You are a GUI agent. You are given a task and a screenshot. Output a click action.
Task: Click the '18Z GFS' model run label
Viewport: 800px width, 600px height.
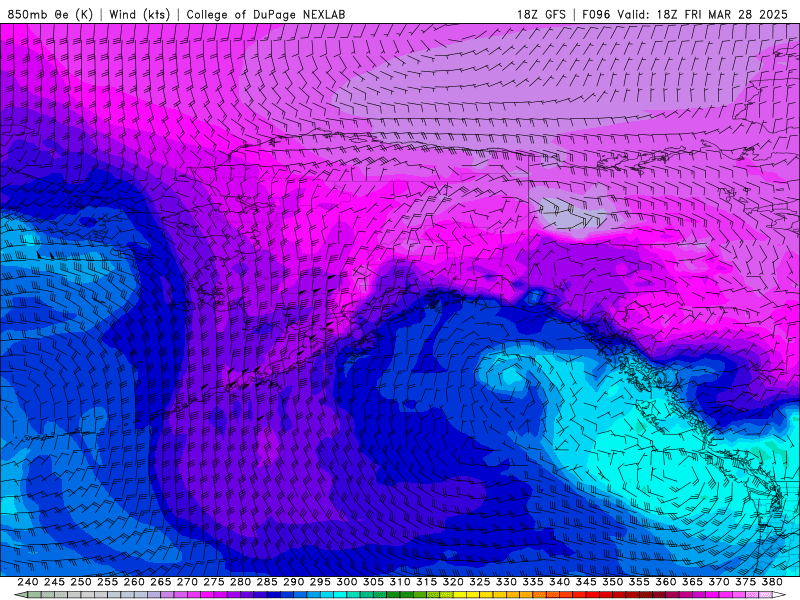(541, 14)
